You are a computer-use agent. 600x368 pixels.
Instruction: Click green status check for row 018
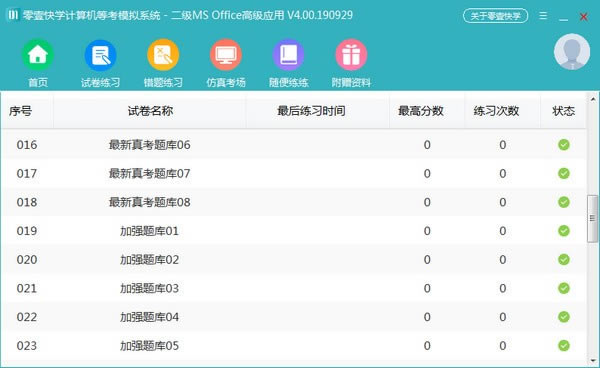tap(564, 202)
